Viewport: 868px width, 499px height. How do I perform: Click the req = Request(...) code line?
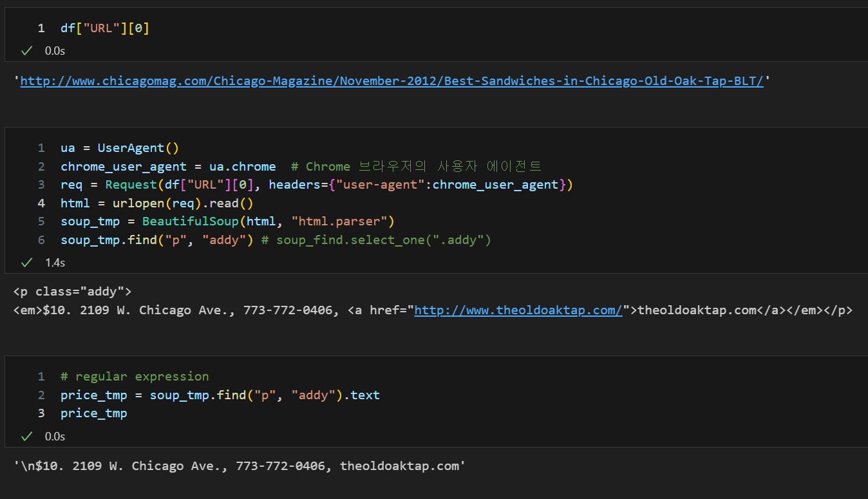[x=317, y=185]
